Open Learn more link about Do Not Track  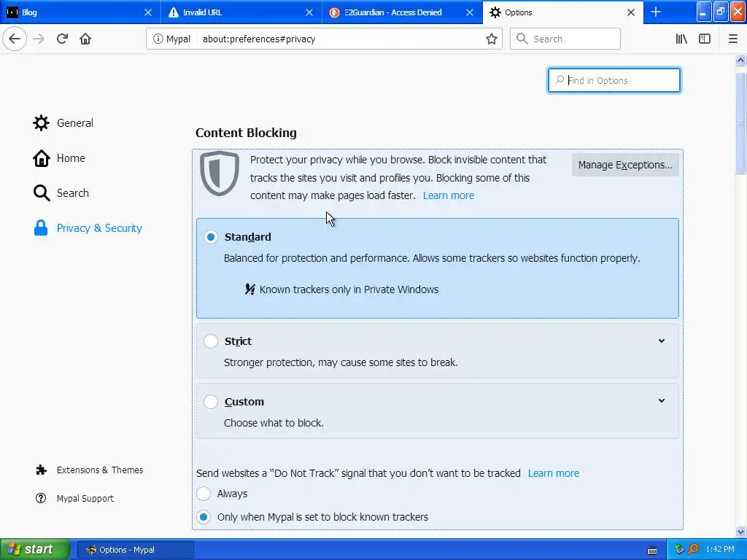tap(554, 473)
